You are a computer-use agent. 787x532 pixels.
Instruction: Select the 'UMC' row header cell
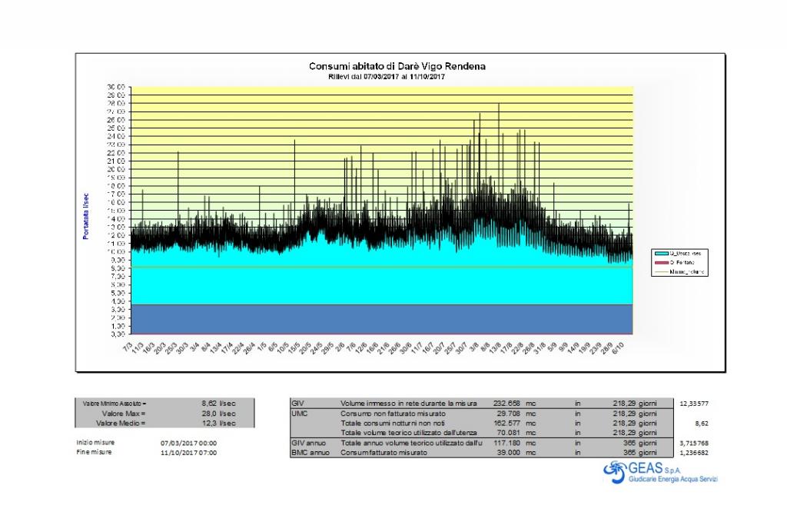click(299, 414)
